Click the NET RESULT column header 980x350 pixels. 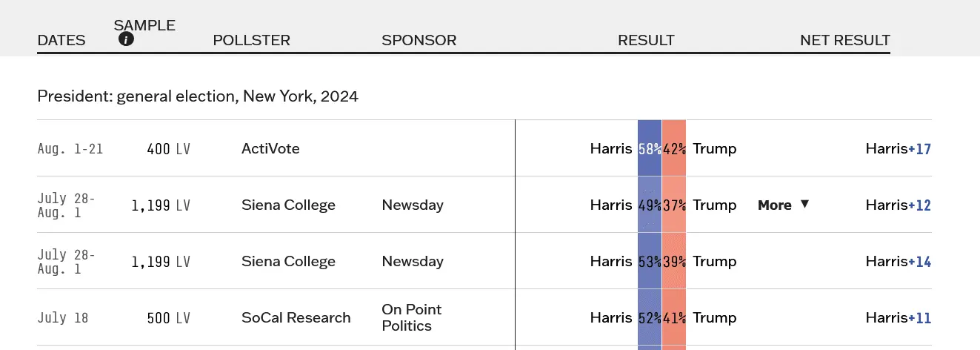pos(844,40)
